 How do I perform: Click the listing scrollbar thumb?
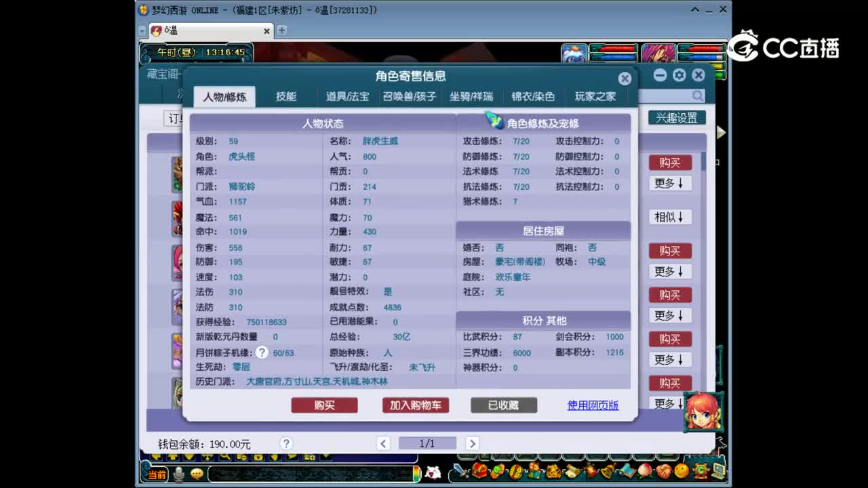tap(703, 161)
